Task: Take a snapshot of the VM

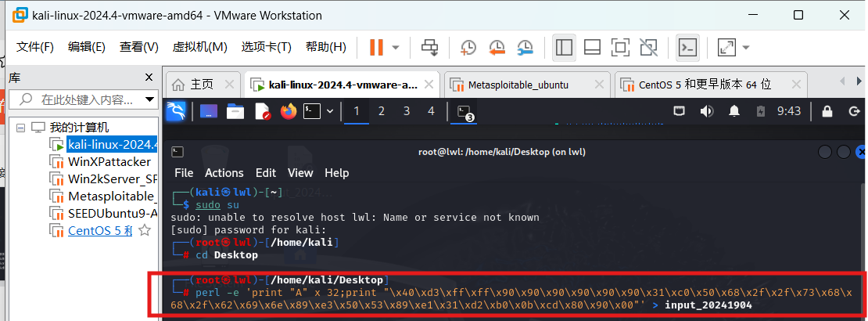Action: click(468, 48)
